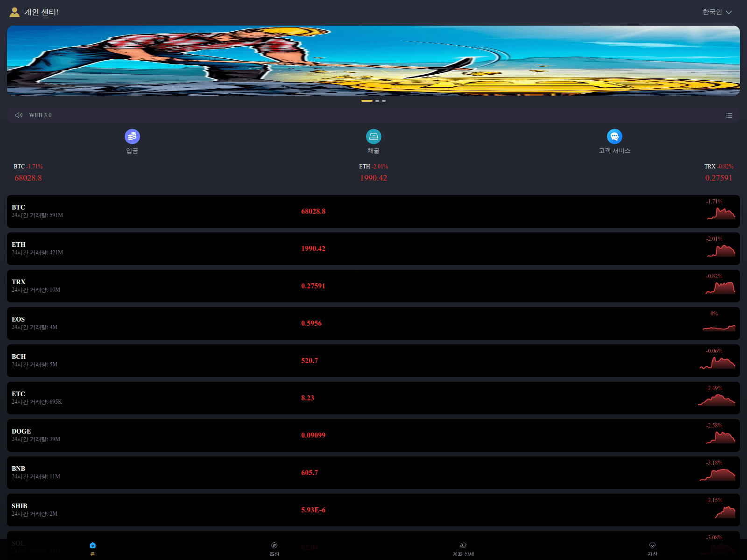Select the first banner carousel indicator

click(x=367, y=101)
